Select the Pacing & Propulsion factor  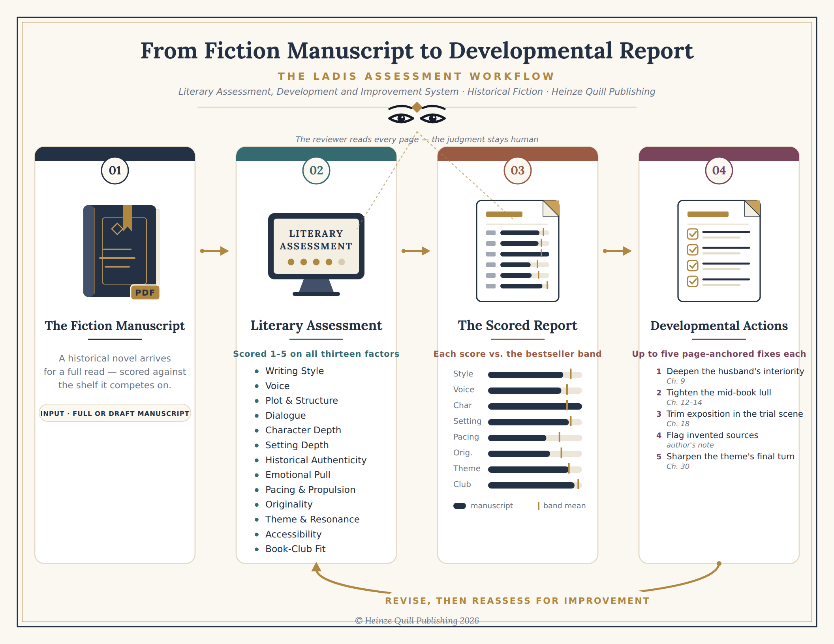click(x=310, y=490)
